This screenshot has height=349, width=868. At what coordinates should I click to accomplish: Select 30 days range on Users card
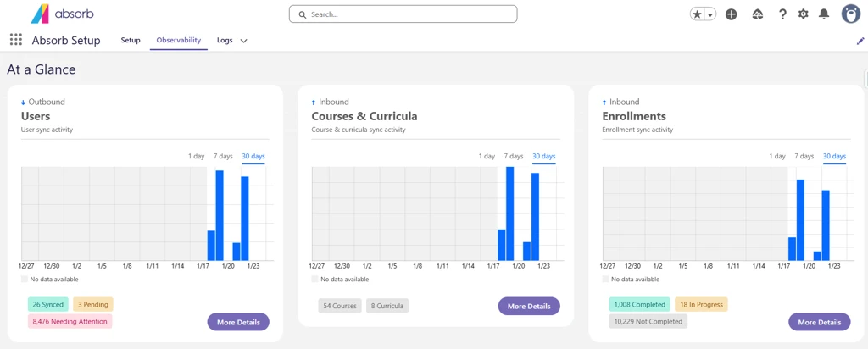[253, 157]
